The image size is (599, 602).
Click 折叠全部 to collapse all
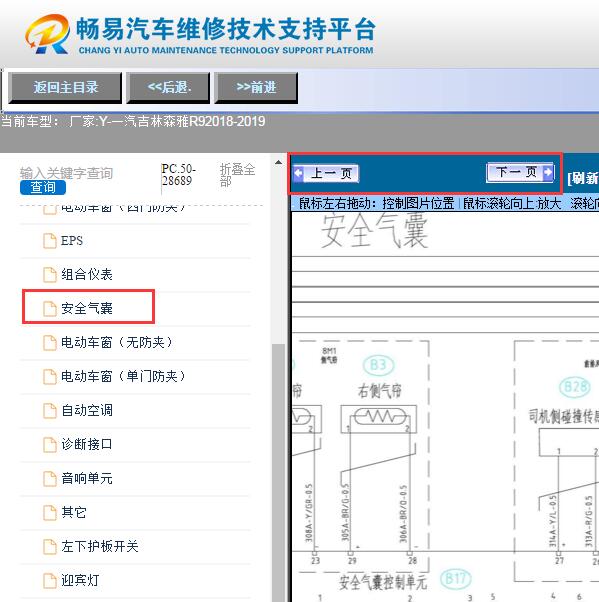pos(237,175)
